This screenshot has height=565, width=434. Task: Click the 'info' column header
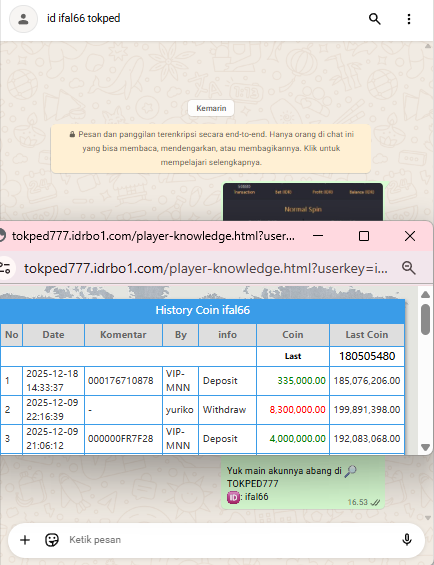pos(227,335)
